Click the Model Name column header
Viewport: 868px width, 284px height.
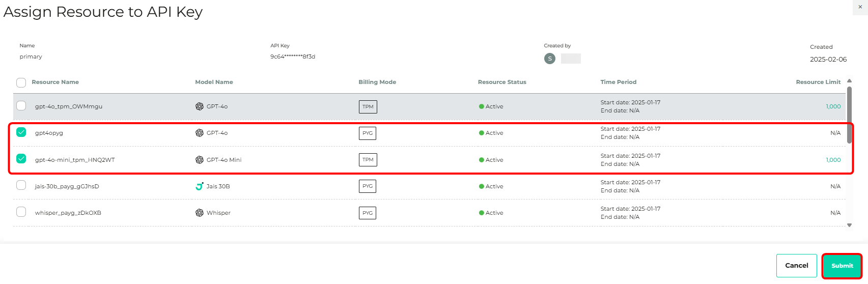click(x=214, y=82)
